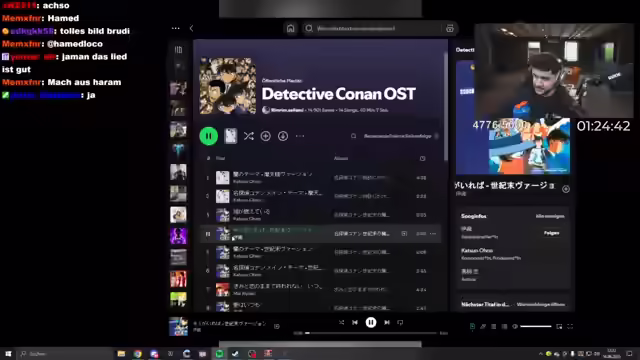The image size is (640, 360).
Task: Open the Windows notification center icon
Action: (x=629, y=353)
